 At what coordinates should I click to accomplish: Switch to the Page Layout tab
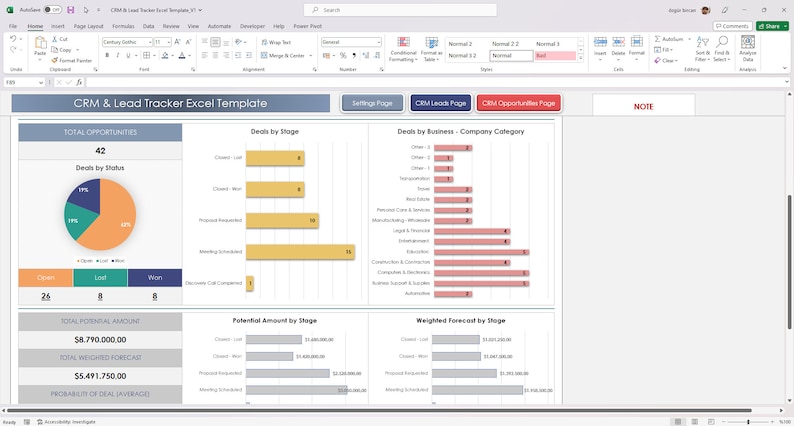click(89, 26)
